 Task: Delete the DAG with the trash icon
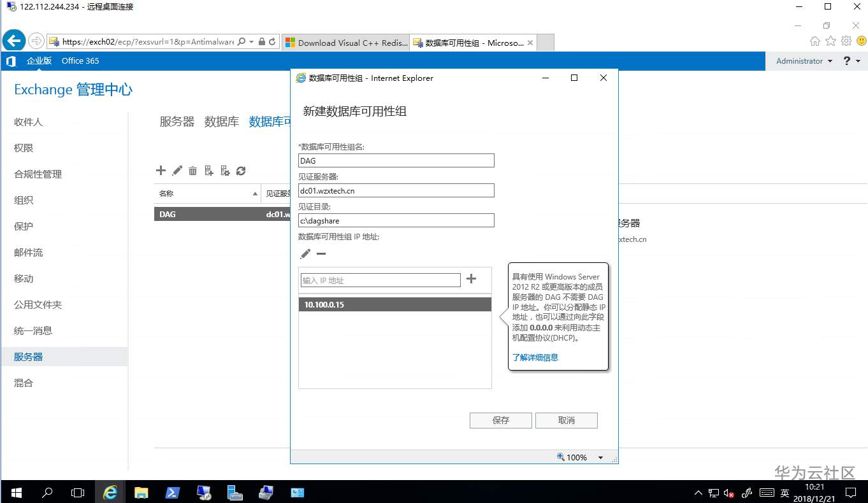coord(193,170)
